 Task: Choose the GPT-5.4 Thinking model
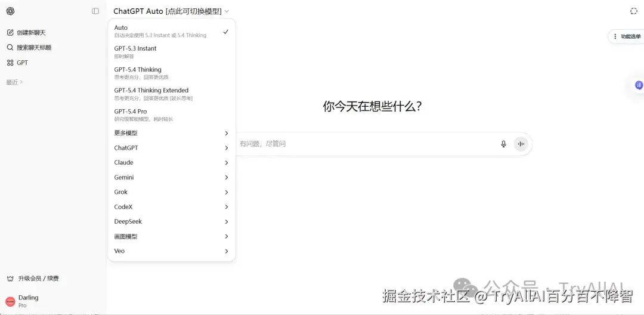pyautogui.click(x=171, y=73)
